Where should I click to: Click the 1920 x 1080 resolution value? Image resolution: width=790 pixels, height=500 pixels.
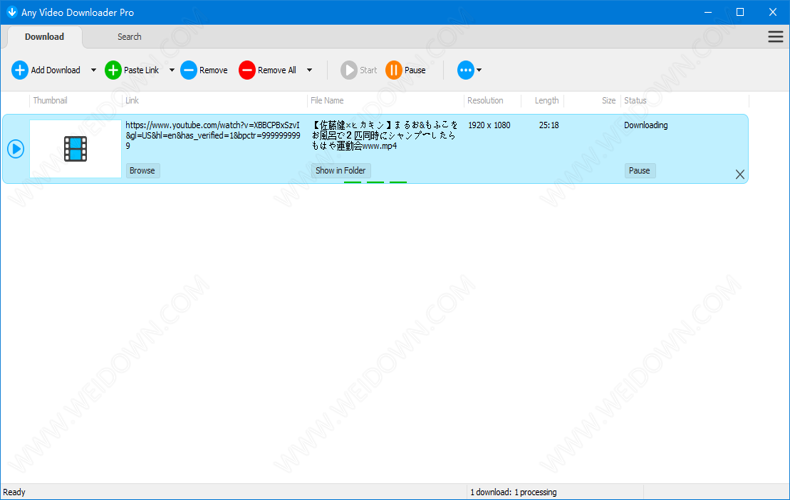click(x=489, y=125)
